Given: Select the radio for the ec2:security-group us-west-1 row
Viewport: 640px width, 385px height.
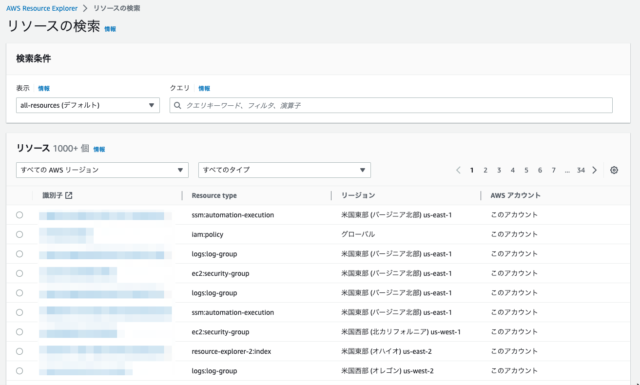Looking at the screenshot, I should point(20,332).
